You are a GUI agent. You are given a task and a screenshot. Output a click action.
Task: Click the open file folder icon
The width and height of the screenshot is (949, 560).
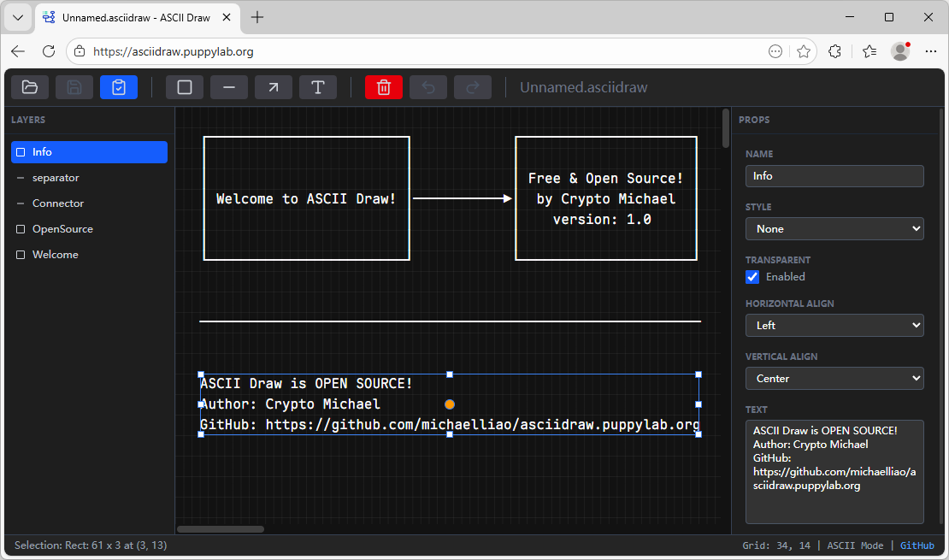pos(30,87)
